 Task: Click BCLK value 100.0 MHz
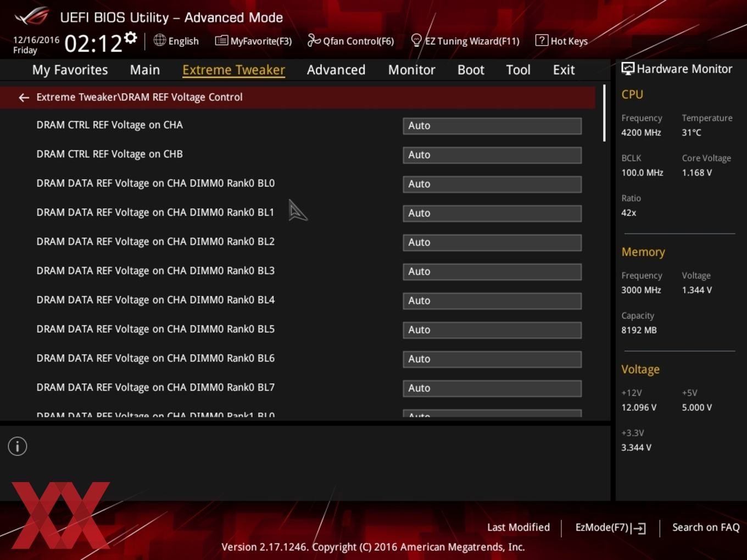click(x=642, y=172)
